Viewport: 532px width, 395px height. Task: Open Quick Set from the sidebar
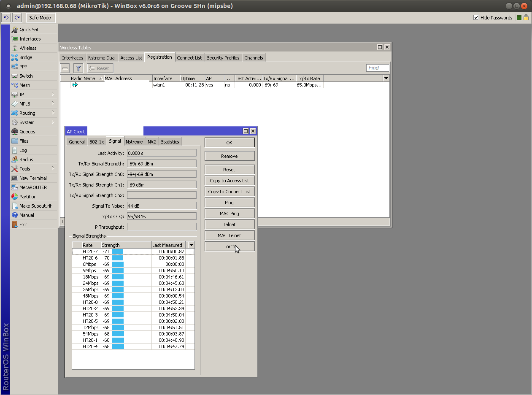[x=29, y=30]
